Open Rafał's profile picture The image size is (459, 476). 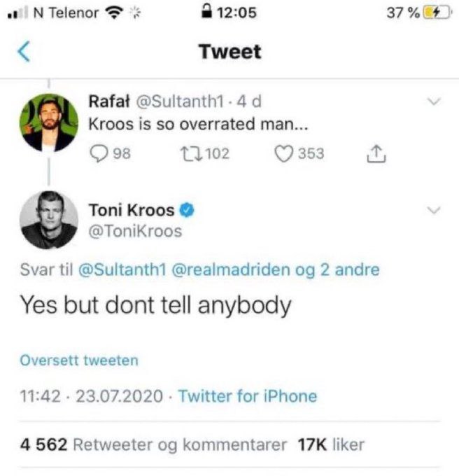tap(48, 122)
